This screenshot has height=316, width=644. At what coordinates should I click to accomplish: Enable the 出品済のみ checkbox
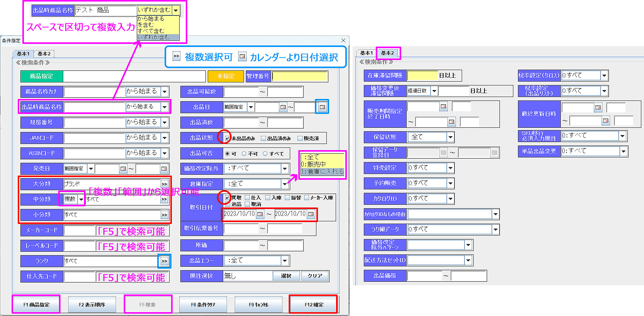coord(264,138)
